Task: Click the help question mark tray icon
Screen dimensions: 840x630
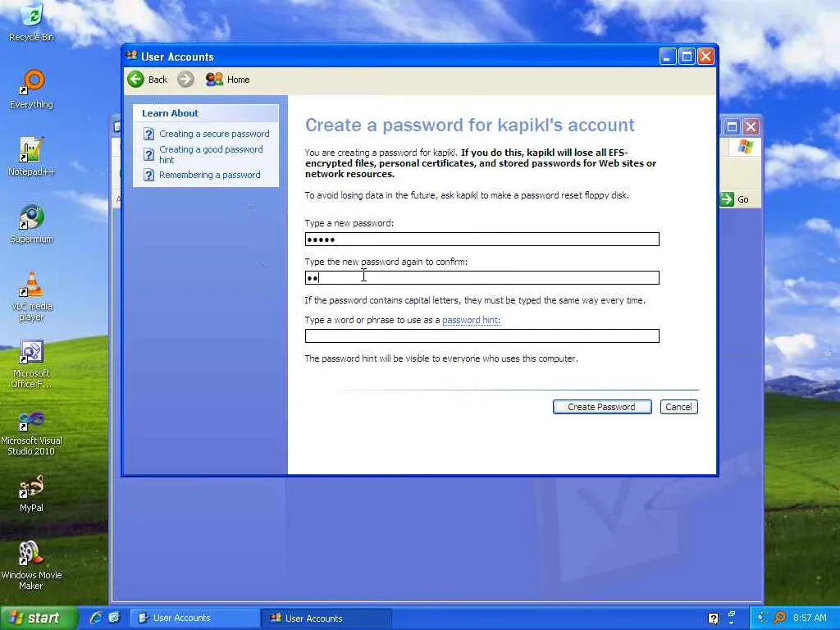Action: pos(713,619)
